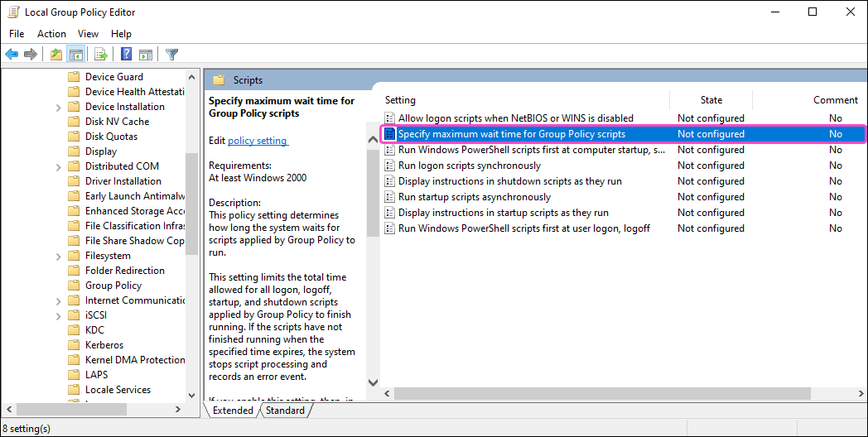Select the Disk Quotas tree folder

[x=111, y=137]
